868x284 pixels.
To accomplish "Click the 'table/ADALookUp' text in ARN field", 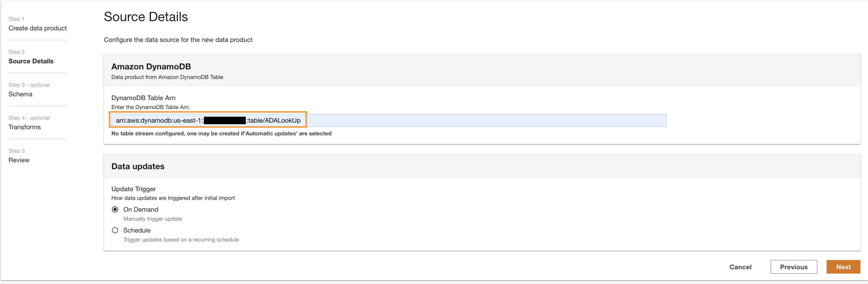I will click(x=274, y=121).
